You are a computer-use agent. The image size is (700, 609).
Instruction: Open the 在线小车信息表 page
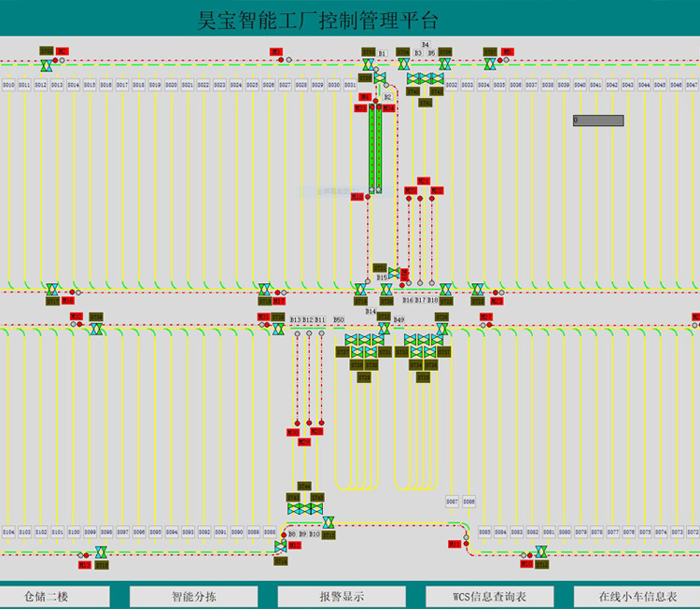(x=638, y=596)
